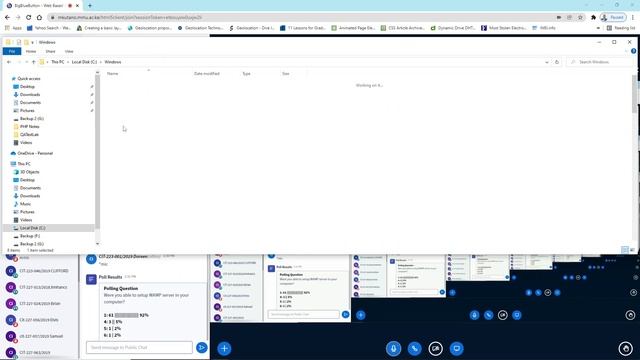Toggle screen sharing in BigBlueButton
640x360 pixels.
pyautogui.click(x=456, y=349)
